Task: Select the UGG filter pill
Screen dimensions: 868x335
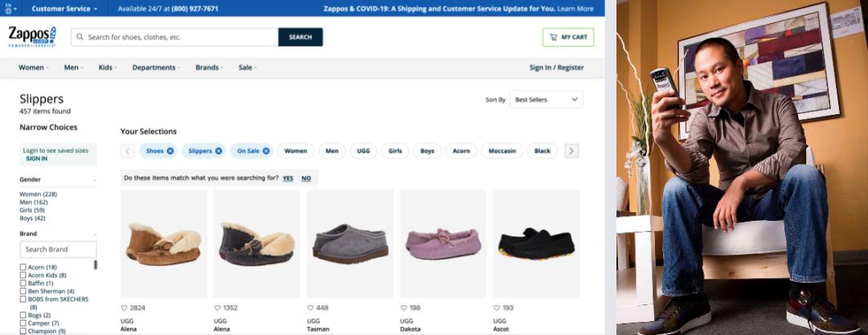Action: click(364, 150)
